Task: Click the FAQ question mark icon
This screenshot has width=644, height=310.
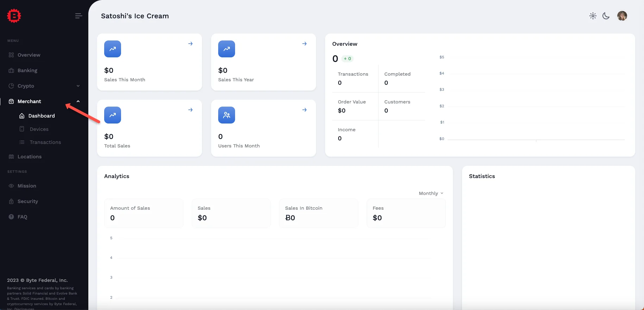Action: pyautogui.click(x=11, y=217)
